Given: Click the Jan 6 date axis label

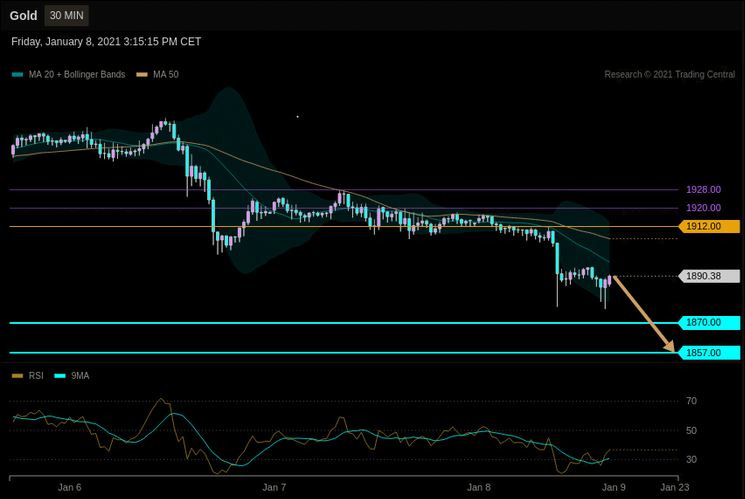Looking at the screenshot, I should [x=69, y=487].
